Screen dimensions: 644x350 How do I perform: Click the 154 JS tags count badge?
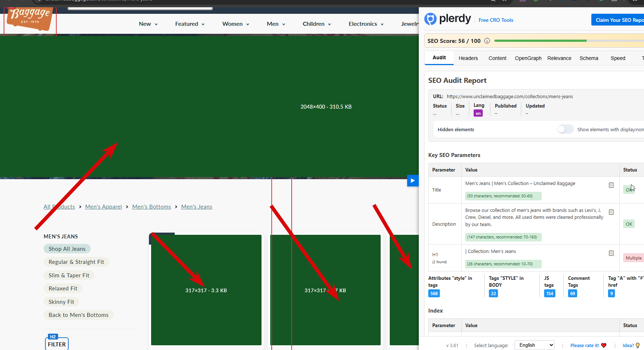[550, 293]
